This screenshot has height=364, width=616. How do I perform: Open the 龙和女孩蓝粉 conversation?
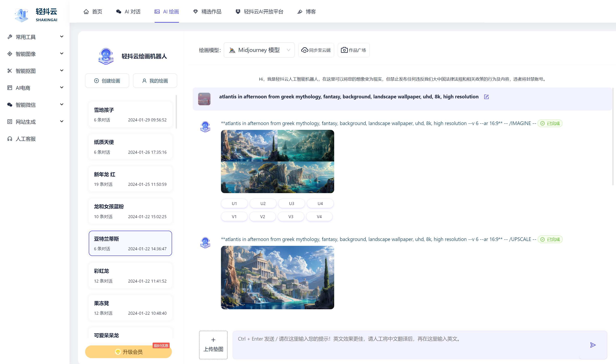point(130,211)
